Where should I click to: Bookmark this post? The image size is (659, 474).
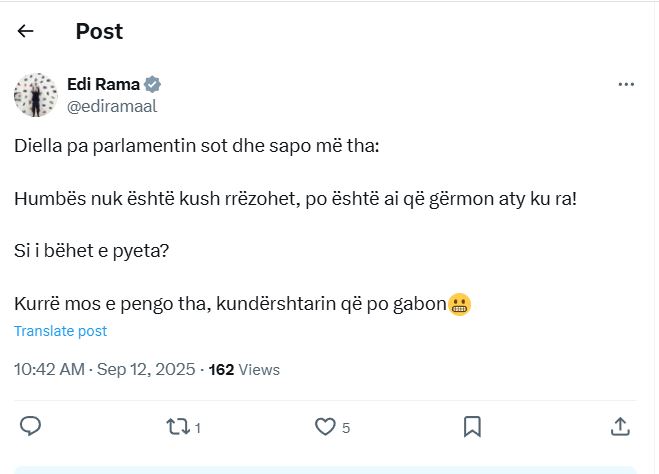coord(472,427)
